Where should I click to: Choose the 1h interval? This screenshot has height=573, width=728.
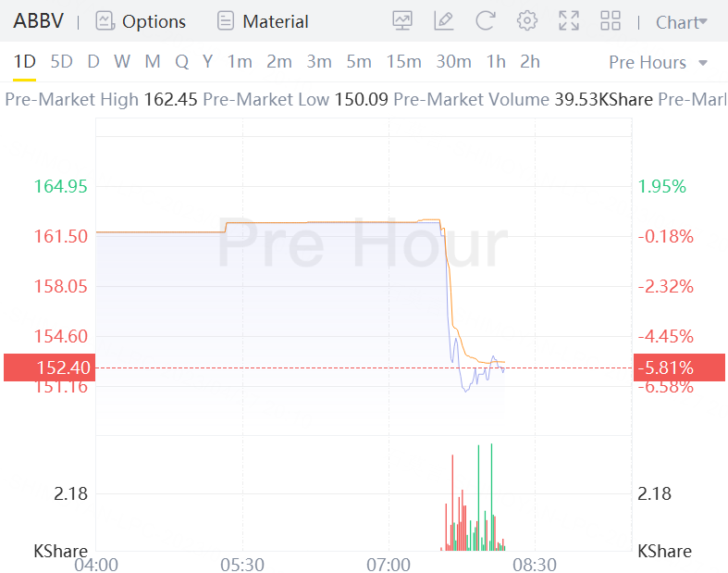tap(496, 62)
